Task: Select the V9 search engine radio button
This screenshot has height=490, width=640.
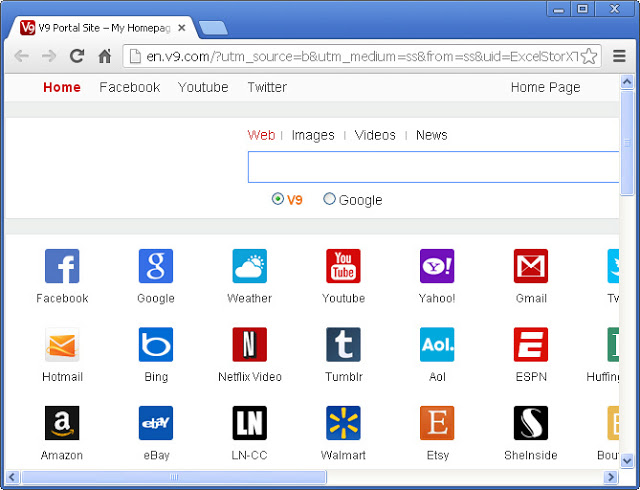Action: point(278,199)
